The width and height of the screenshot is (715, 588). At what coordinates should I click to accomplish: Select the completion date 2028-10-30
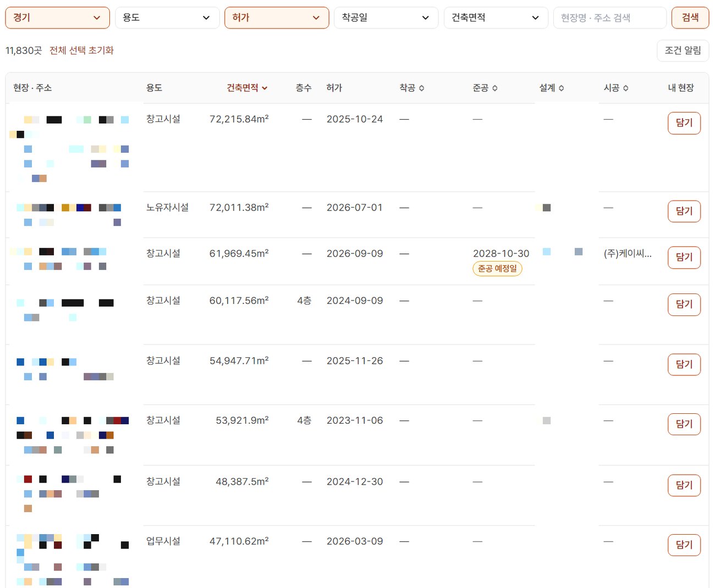point(501,253)
